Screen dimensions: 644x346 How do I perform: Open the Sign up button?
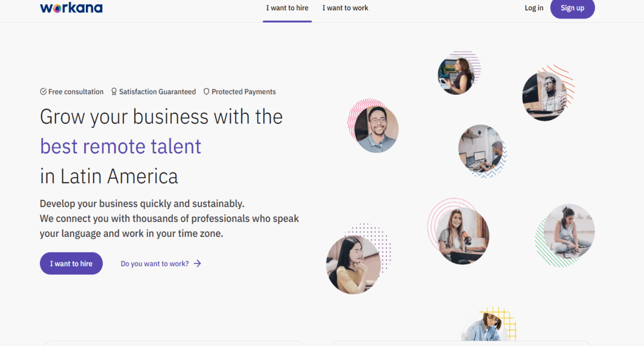pyautogui.click(x=572, y=8)
